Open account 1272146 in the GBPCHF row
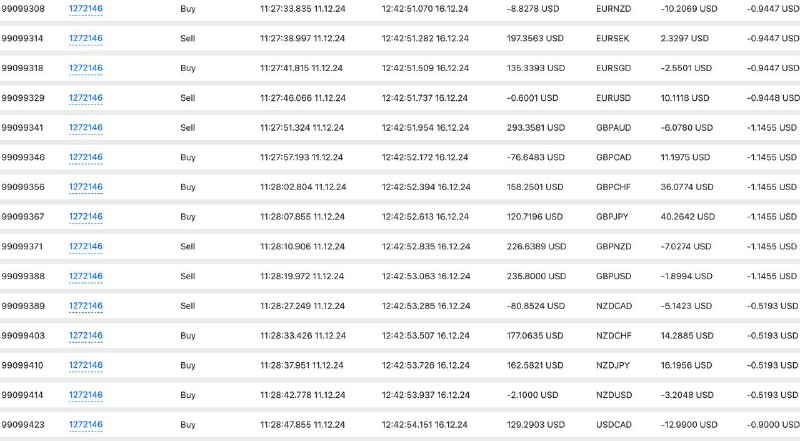Image resolution: width=800 pixels, height=441 pixels. pos(86,186)
